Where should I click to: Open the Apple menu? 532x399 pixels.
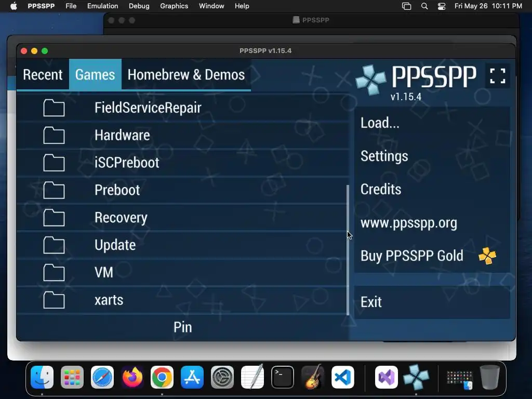(14, 6)
